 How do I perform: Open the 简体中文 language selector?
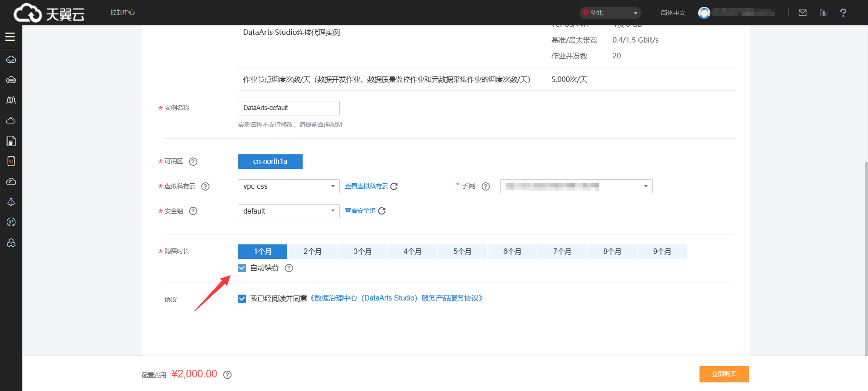(673, 13)
